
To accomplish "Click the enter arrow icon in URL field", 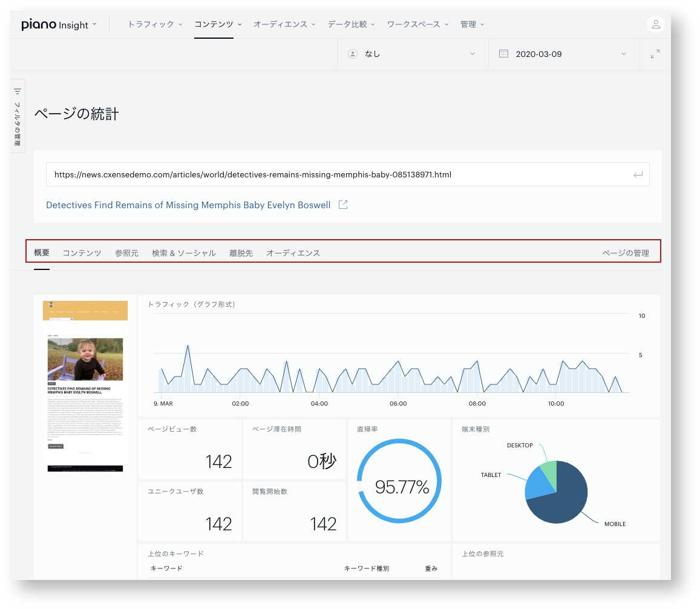I will pyautogui.click(x=638, y=175).
